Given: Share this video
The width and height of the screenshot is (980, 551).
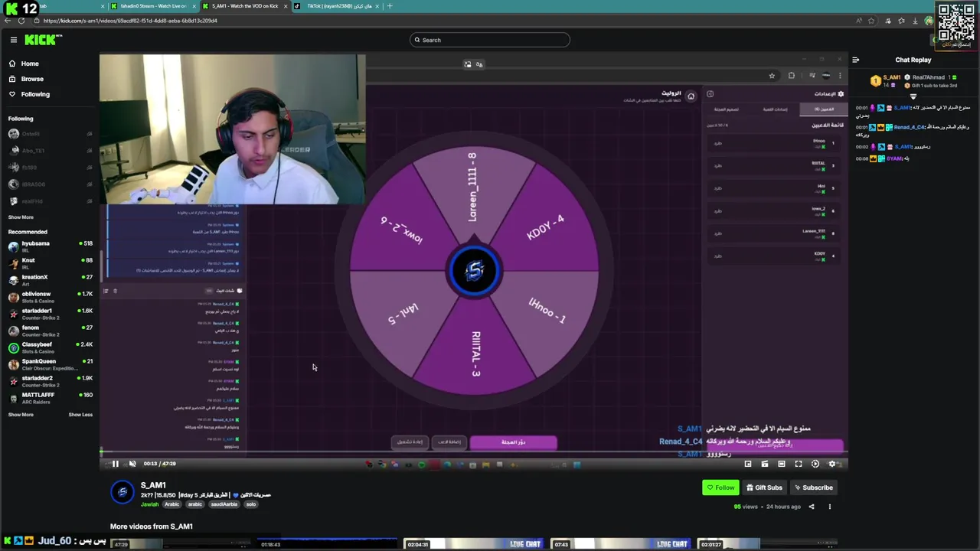Looking at the screenshot, I should [x=812, y=507].
